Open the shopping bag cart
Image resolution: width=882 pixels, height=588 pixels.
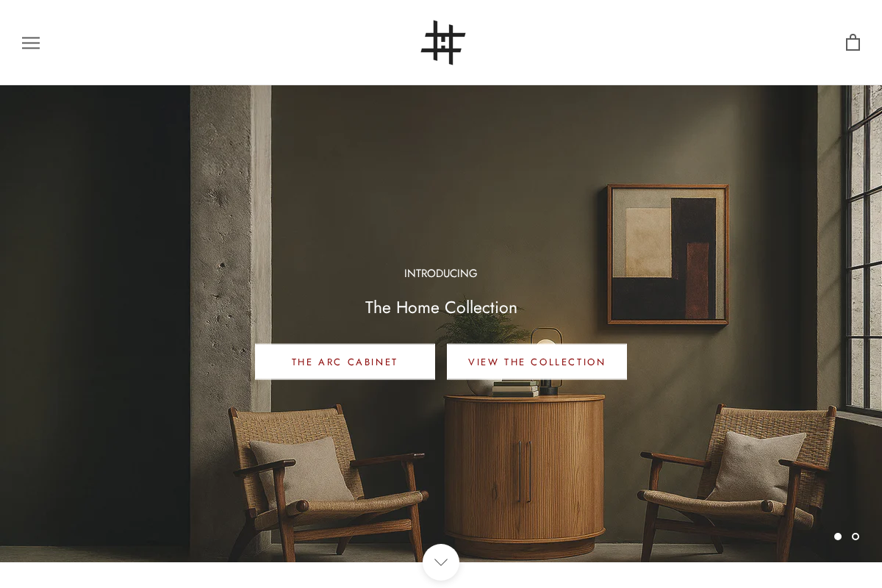click(853, 43)
